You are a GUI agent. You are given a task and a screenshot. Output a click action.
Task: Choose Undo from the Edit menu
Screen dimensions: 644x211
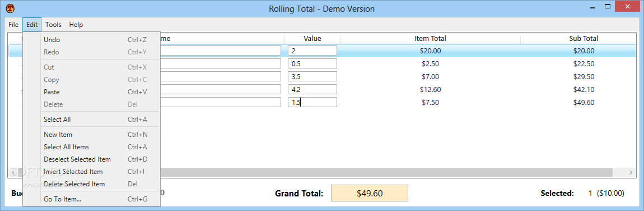[92, 40]
